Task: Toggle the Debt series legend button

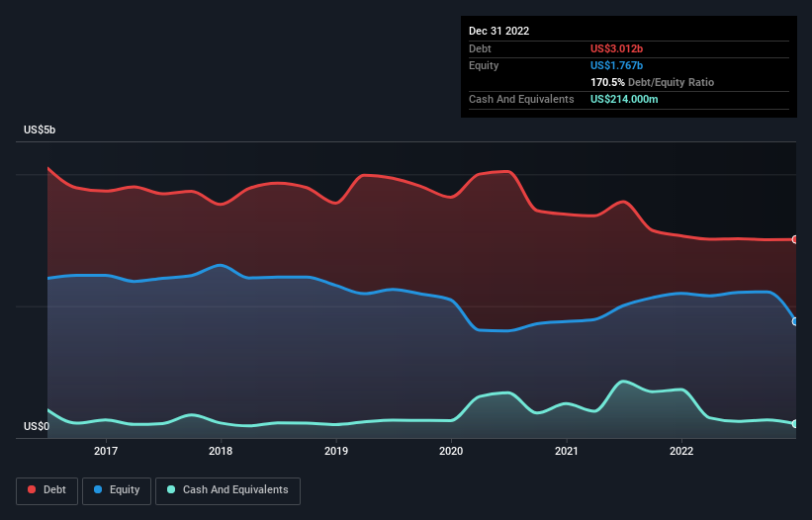Action: coord(46,490)
